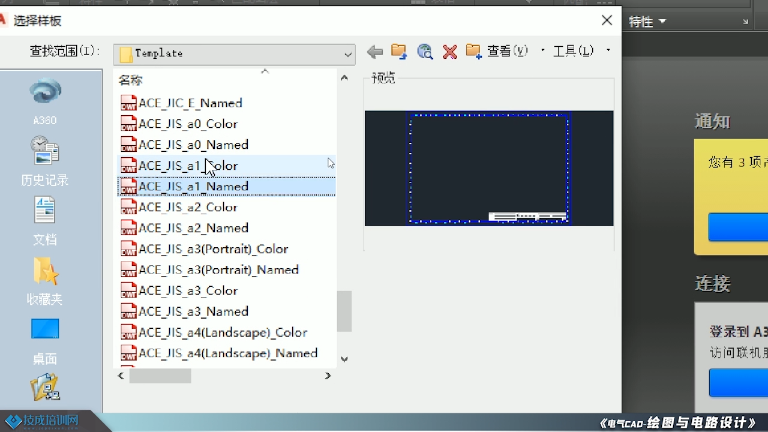Create a new folder icon
The width and height of the screenshot is (768, 432).
(474, 51)
